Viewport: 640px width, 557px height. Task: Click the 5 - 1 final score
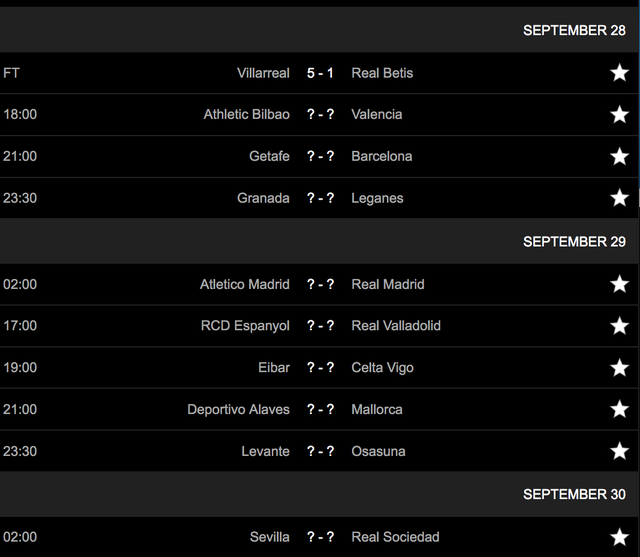click(x=320, y=73)
